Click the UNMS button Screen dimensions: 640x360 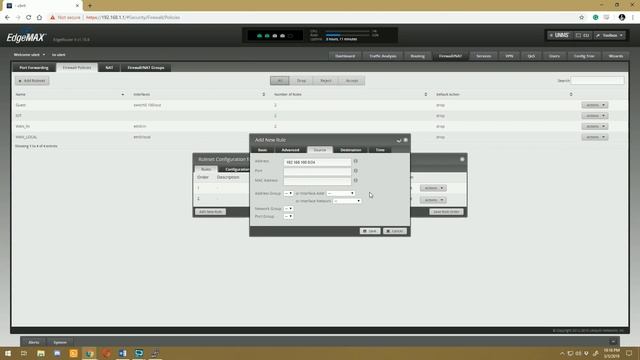coord(559,36)
